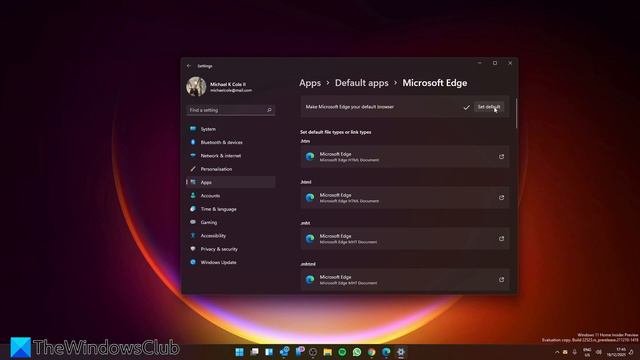The height and width of the screenshot is (360, 640).
Task: Open Task View from the taskbar
Action: tap(254, 352)
